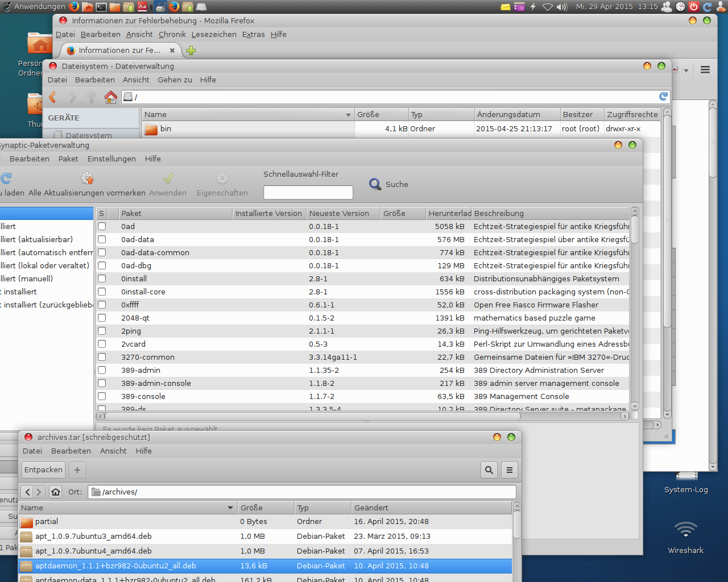Open hamburger menu in archives.tar window
This screenshot has height=582, width=728.
pos(510,470)
